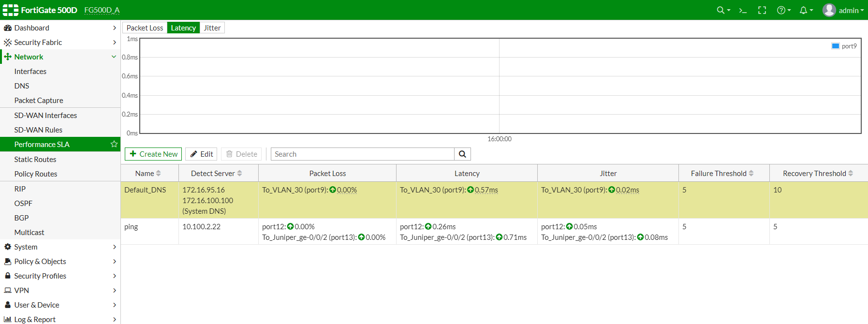This screenshot has height=324, width=868.
Task: Click the Edit button
Action: pos(201,154)
